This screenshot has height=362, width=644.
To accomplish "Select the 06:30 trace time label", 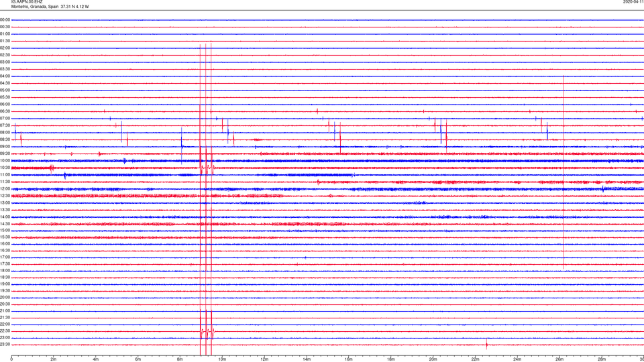I will tap(5, 111).
